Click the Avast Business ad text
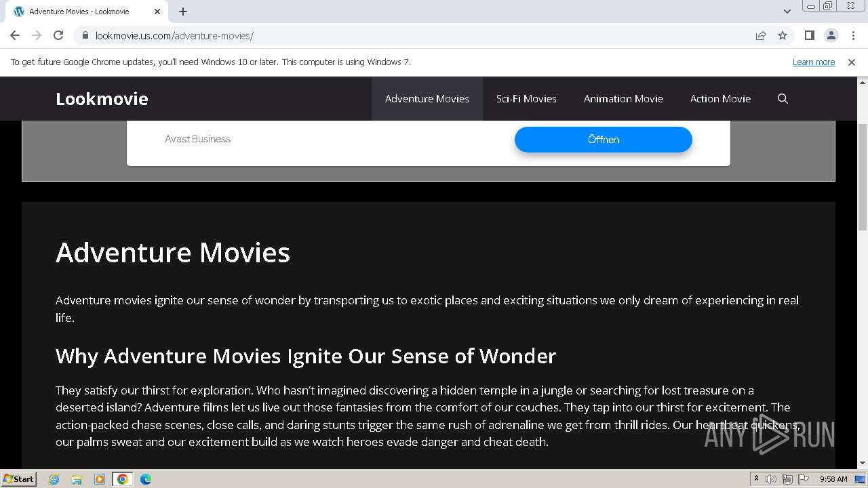 point(197,139)
